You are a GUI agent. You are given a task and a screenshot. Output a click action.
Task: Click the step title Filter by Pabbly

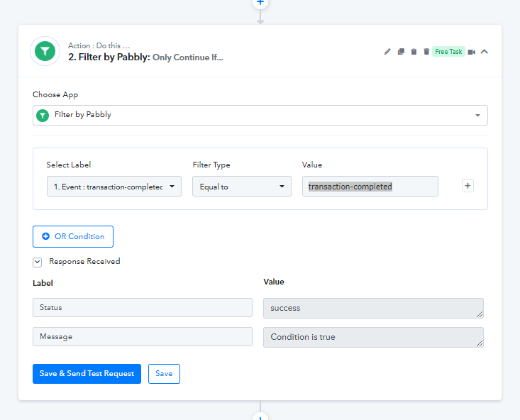pos(145,57)
